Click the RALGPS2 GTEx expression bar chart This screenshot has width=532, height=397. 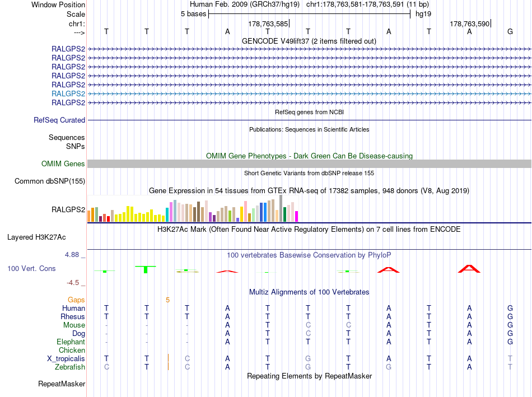193,209
